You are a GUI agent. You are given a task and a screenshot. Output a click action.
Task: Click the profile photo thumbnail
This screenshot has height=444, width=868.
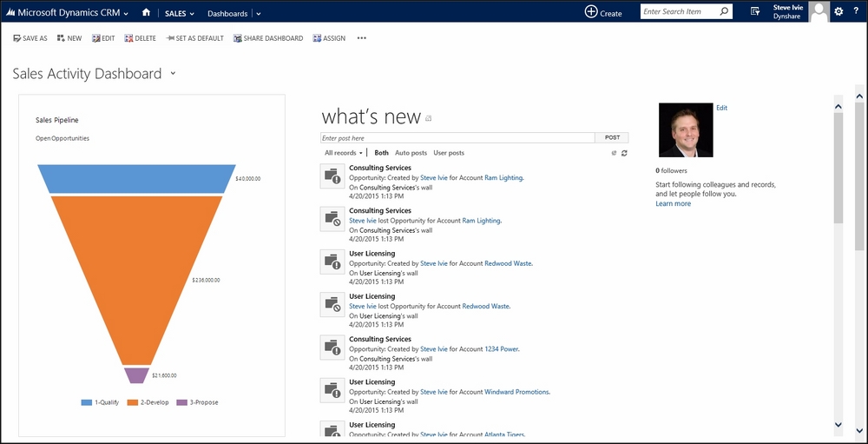[x=686, y=130]
